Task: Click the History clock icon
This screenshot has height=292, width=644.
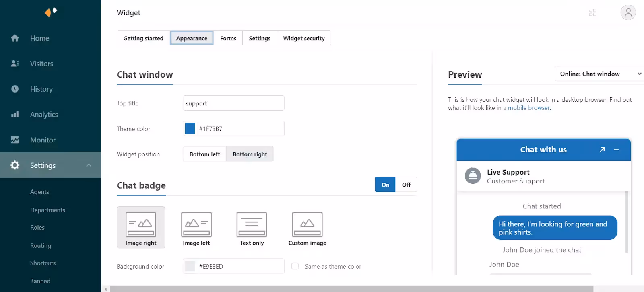Action: (x=15, y=89)
